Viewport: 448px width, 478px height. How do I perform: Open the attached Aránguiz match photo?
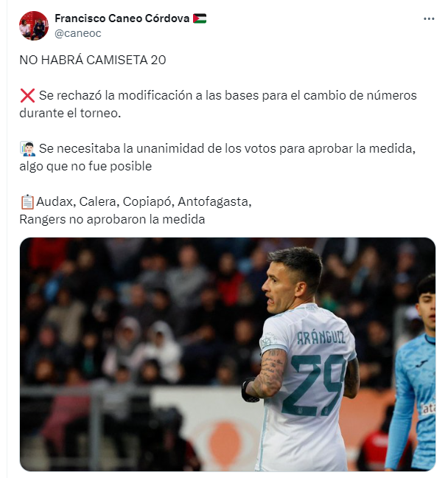point(228,354)
